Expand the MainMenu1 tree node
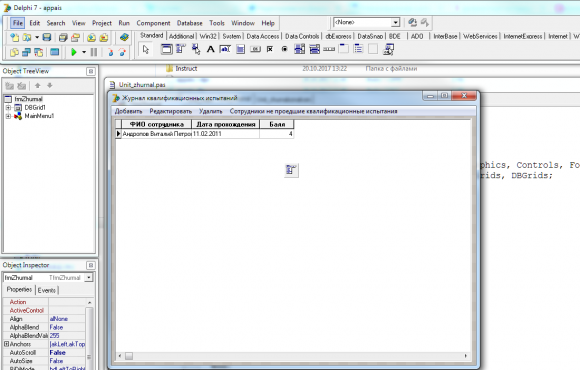This screenshot has width=580, height=370. tap(8, 116)
